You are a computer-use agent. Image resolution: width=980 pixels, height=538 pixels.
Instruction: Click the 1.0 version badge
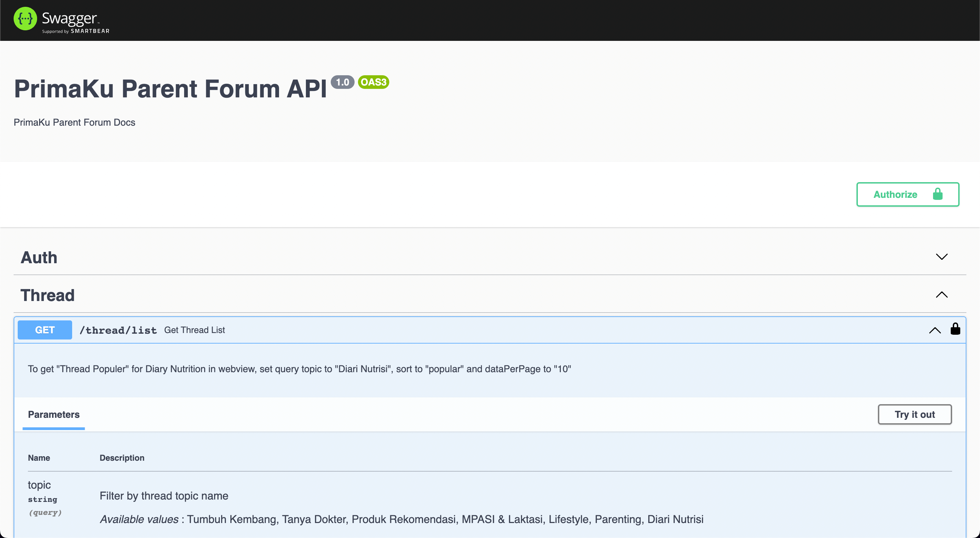(342, 82)
